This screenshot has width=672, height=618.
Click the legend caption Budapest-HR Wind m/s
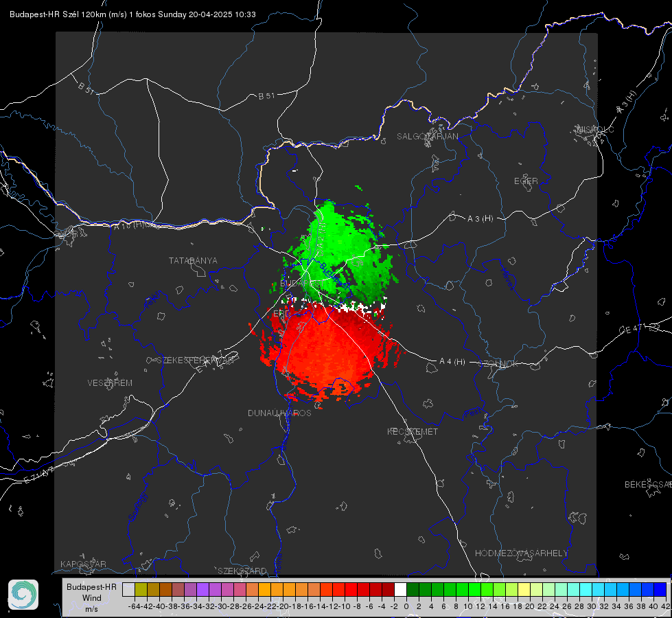pyautogui.click(x=92, y=597)
